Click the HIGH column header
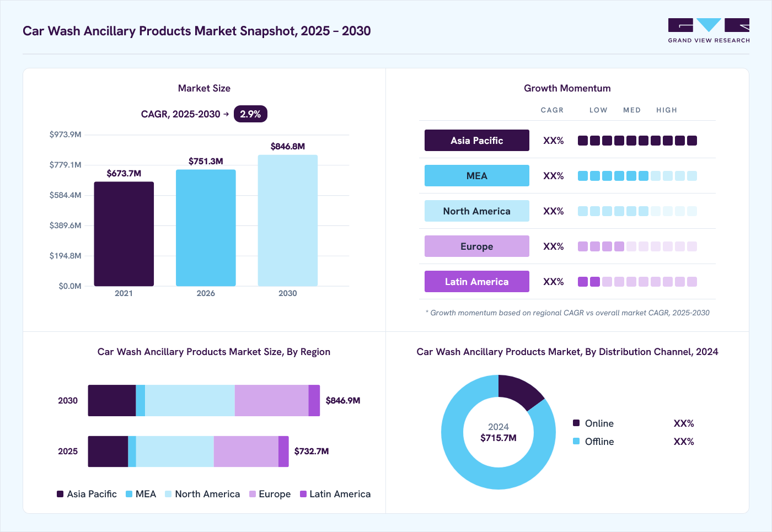Screen dimensions: 772x532 click(x=667, y=110)
